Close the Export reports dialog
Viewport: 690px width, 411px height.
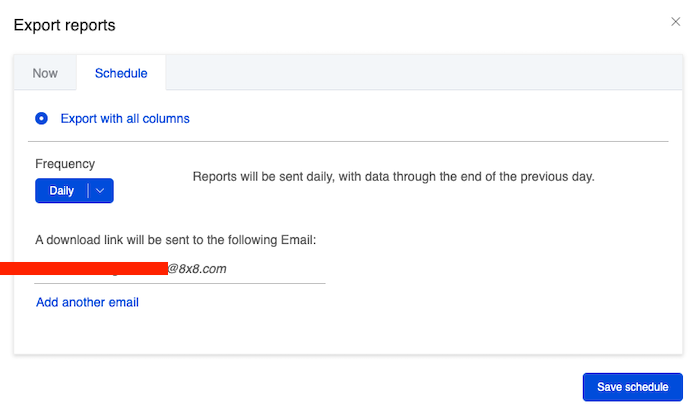click(676, 21)
